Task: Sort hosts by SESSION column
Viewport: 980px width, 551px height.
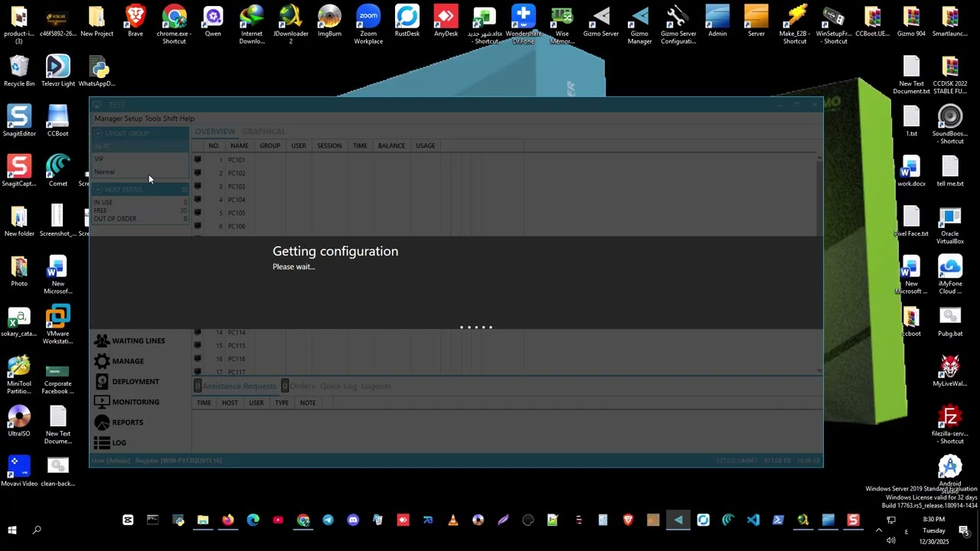Action: point(329,145)
